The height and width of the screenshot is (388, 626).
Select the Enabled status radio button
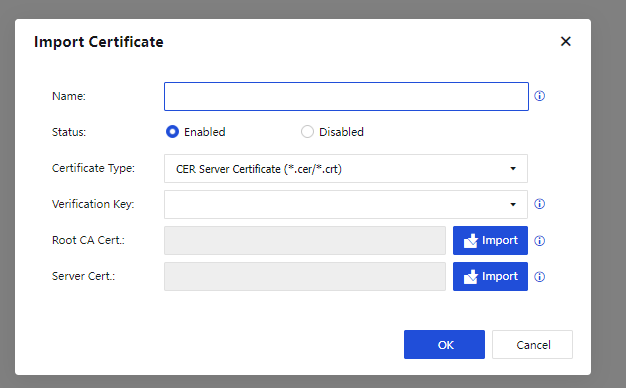[172, 132]
